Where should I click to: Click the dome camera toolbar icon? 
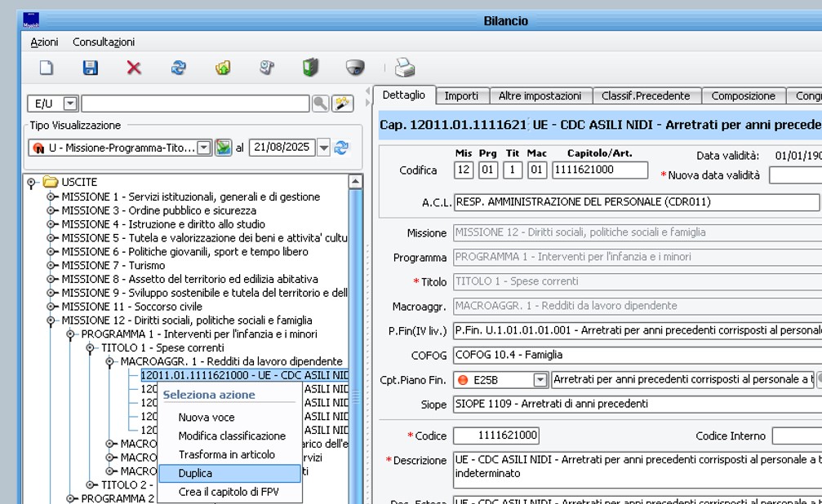(354, 69)
